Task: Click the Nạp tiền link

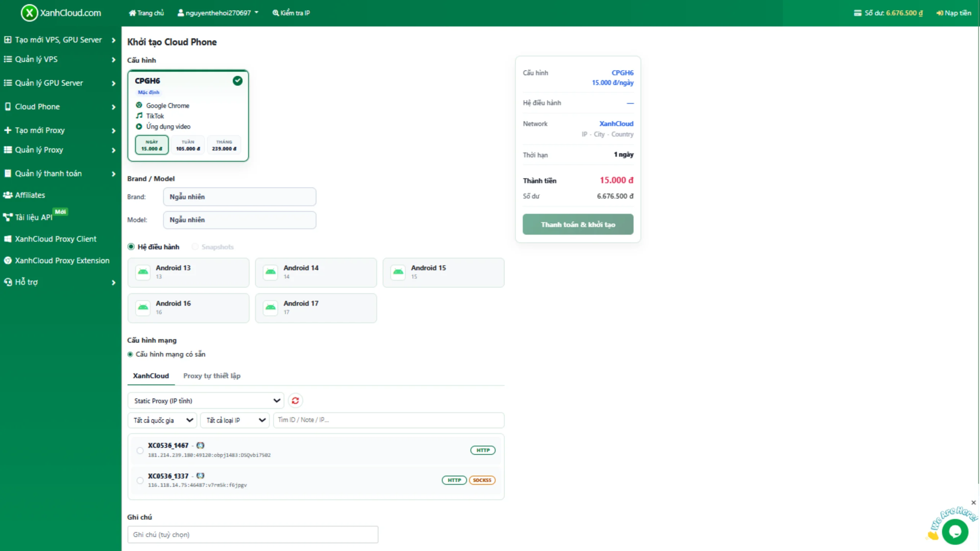Action: pos(954,13)
